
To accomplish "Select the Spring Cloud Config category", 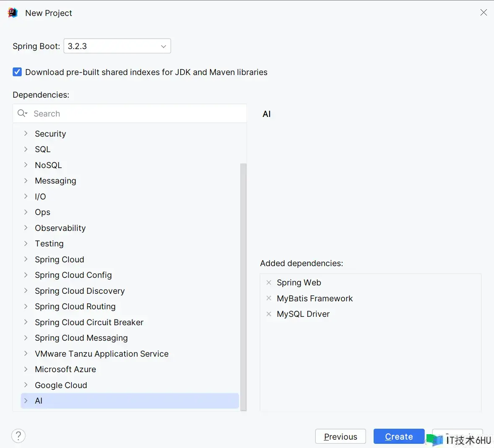I will pyautogui.click(x=73, y=275).
